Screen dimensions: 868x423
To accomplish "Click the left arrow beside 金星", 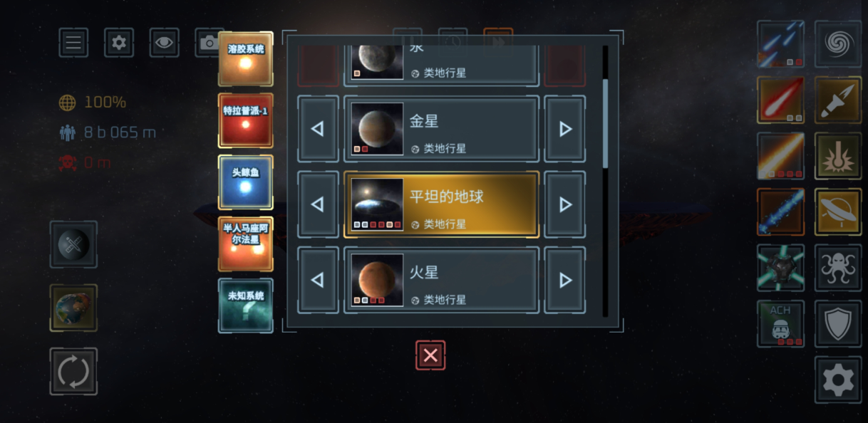I will pos(318,129).
